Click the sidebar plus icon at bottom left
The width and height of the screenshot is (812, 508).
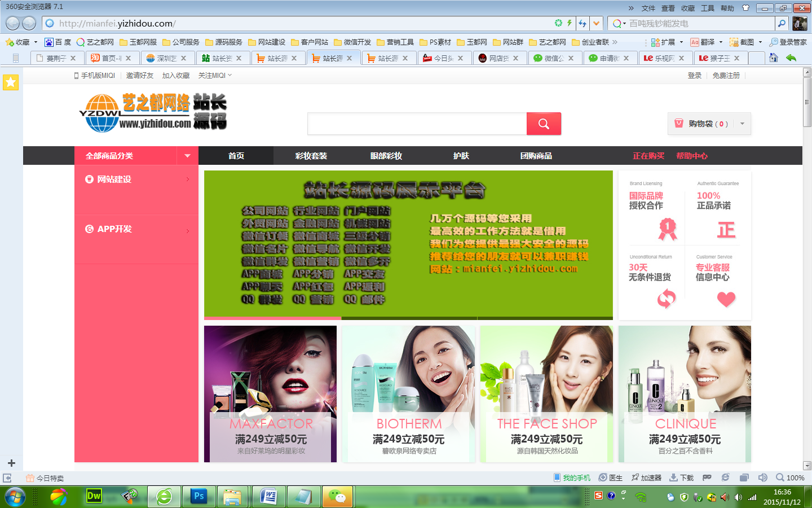click(11, 463)
